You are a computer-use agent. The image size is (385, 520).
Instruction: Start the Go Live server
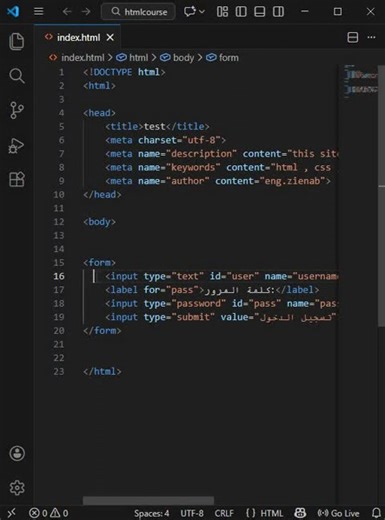click(x=338, y=513)
